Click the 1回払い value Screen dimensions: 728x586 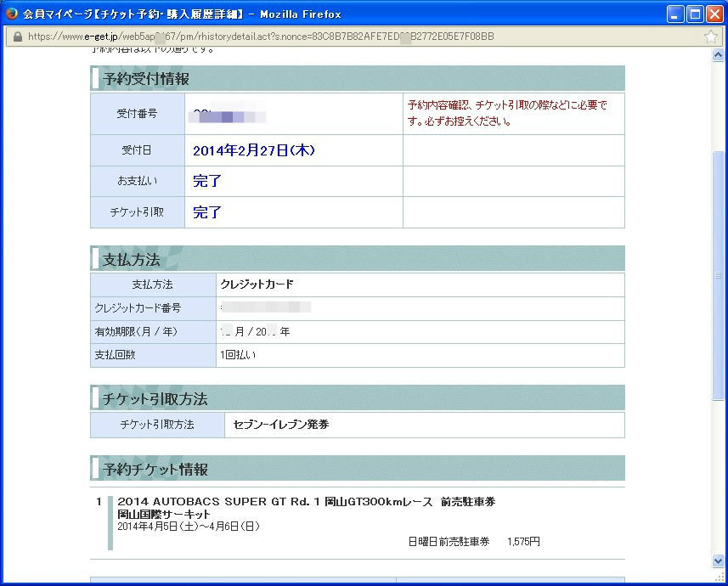click(238, 355)
